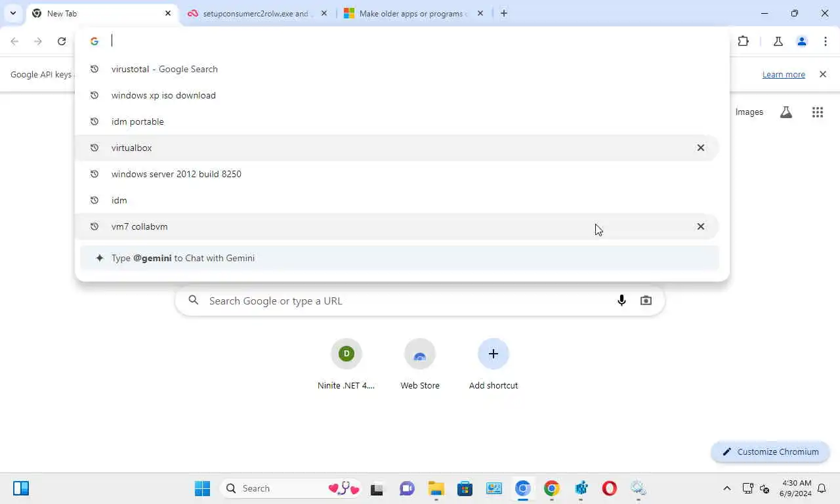Viewport: 840px width, 504px height.
Task: Select suggestion windows xp iso download
Action: pos(397,95)
